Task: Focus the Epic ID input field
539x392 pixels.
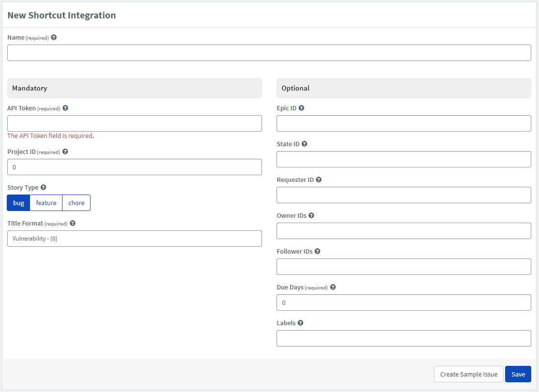Action: coord(404,123)
